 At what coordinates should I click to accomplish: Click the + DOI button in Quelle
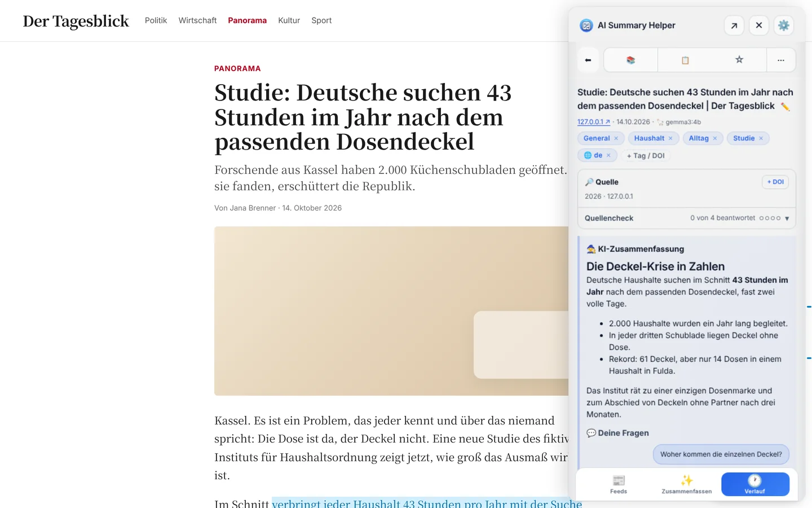coord(775,182)
